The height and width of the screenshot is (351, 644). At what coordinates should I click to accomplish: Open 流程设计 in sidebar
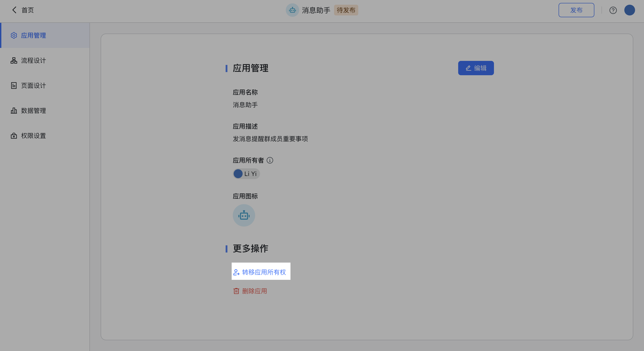point(45,60)
